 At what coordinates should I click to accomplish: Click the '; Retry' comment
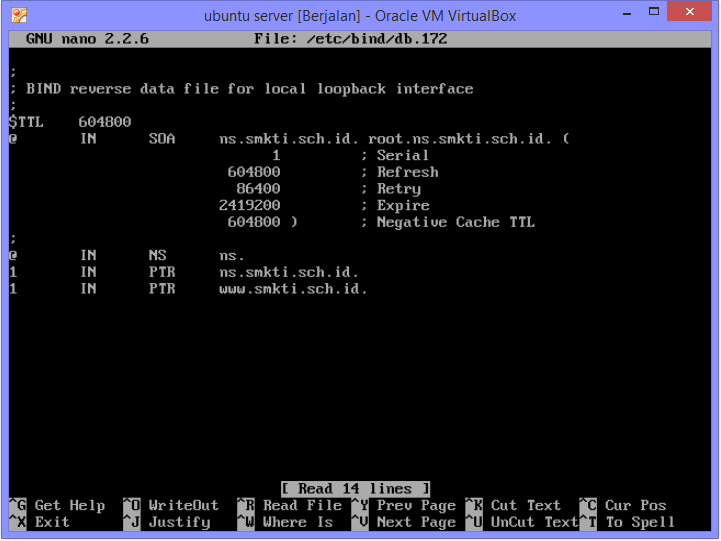click(391, 189)
